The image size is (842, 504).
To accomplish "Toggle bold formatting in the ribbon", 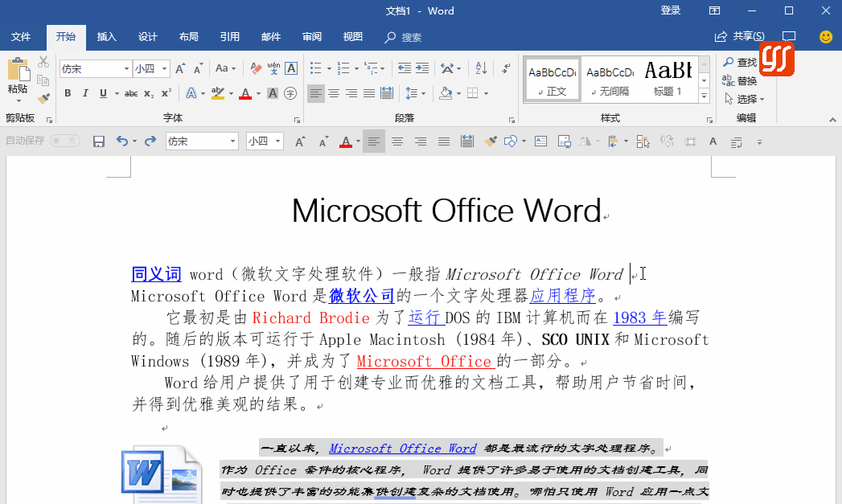I will [x=68, y=93].
